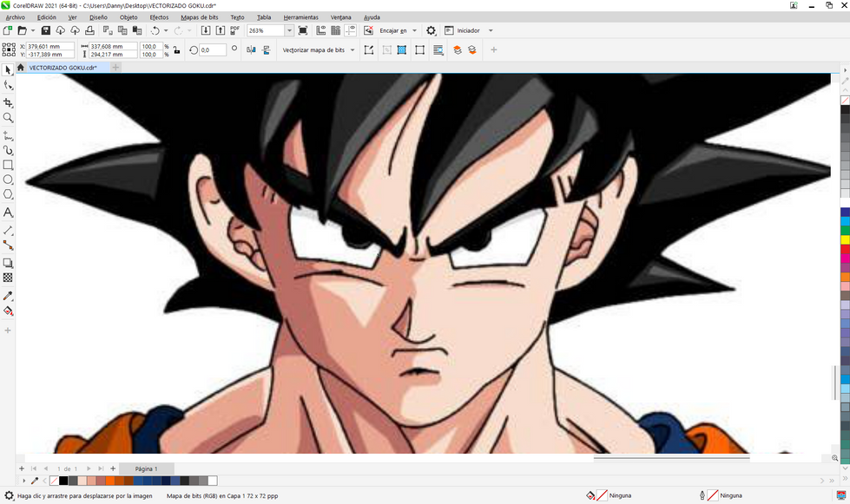Select the Parallel Dimension tool
The height and width of the screenshot is (504, 850).
tap(8, 230)
